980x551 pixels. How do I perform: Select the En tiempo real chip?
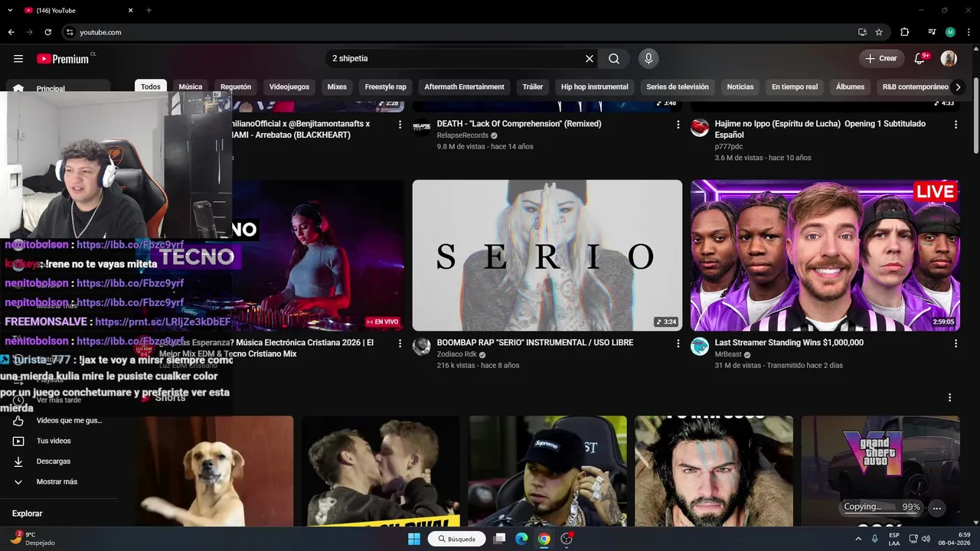795,86
